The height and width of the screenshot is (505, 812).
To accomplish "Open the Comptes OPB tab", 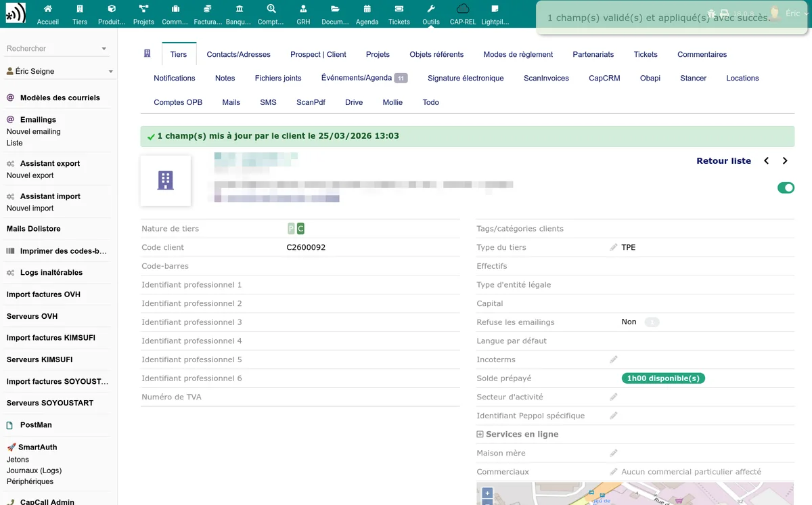I will (x=178, y=102).
